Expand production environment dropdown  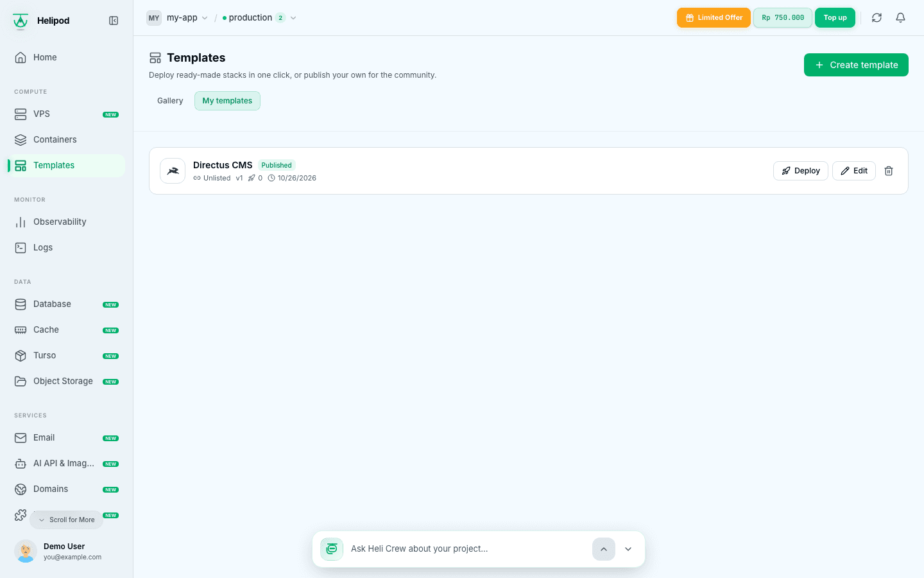pyautogui.click(x=259, y=18)
